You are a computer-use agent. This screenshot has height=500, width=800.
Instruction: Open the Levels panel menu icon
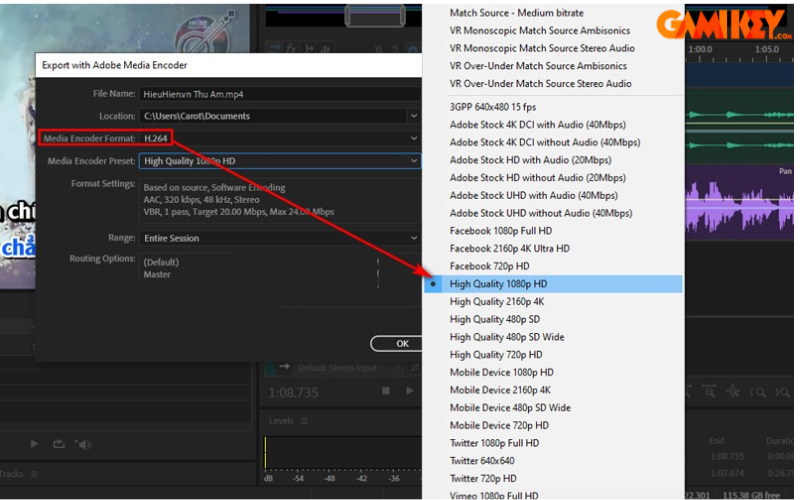coord(304,421)
